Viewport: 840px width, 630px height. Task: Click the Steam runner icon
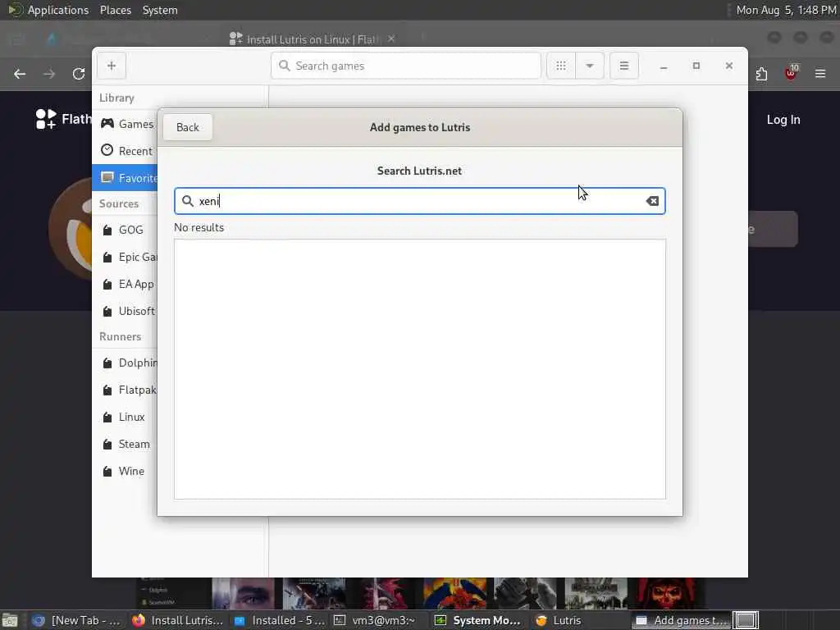tap(107, 444)
